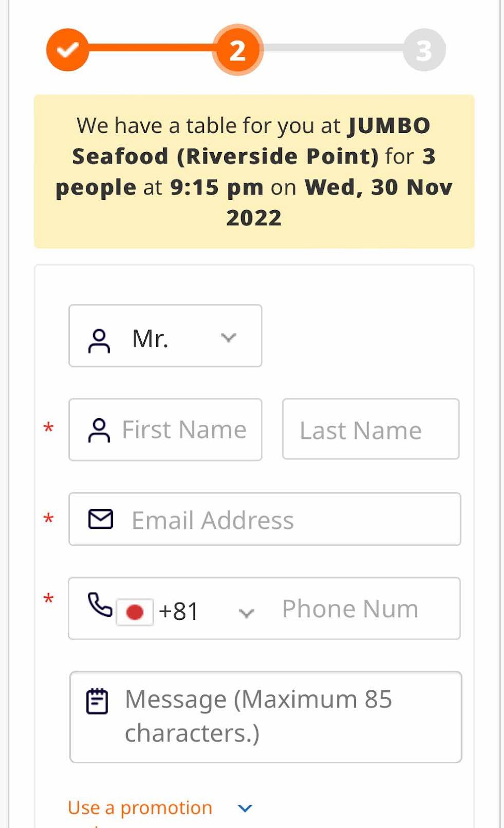Click the Japan flag country icon

click(135, 612)
